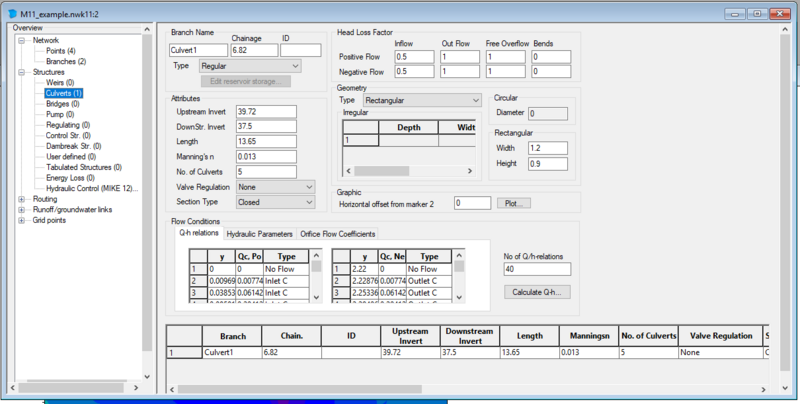The width and height of the screenshot is (800, 404).
Task: Click the Negative Flow Free Overflow field
Action: (x=506, y=71)
